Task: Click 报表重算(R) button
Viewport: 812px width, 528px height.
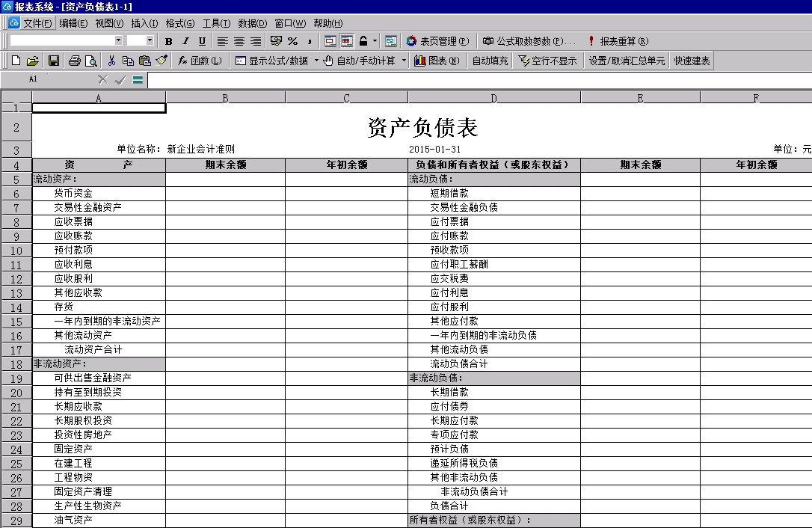Action: click(x=618, y=41)
